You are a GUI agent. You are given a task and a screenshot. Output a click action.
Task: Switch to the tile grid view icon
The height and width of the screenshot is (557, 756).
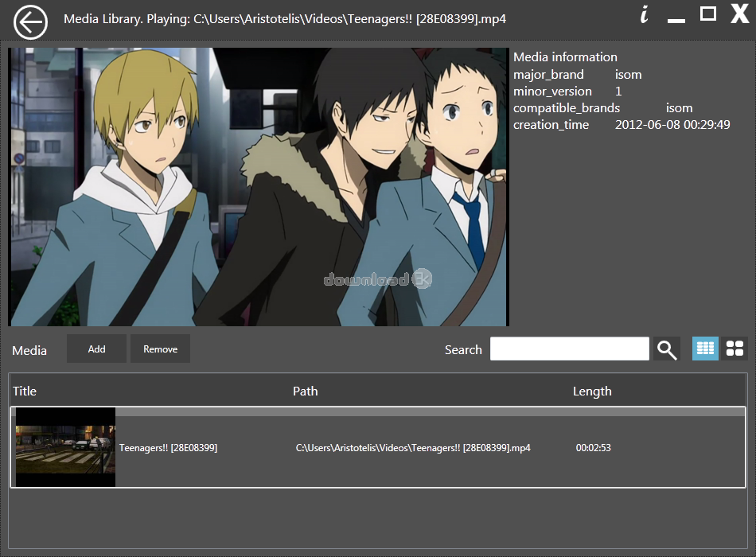(735, 349)
